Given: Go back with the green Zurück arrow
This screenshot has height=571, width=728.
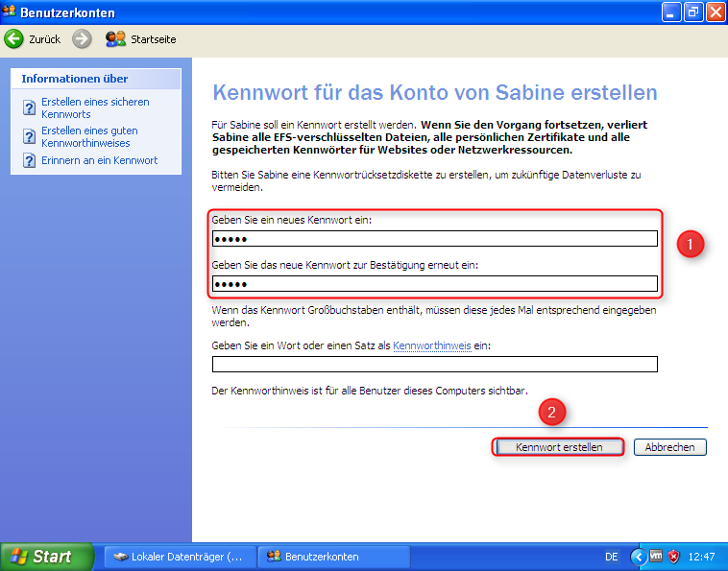Looking at the screenshot, I should pyautogui.click(x=13, y=39).
